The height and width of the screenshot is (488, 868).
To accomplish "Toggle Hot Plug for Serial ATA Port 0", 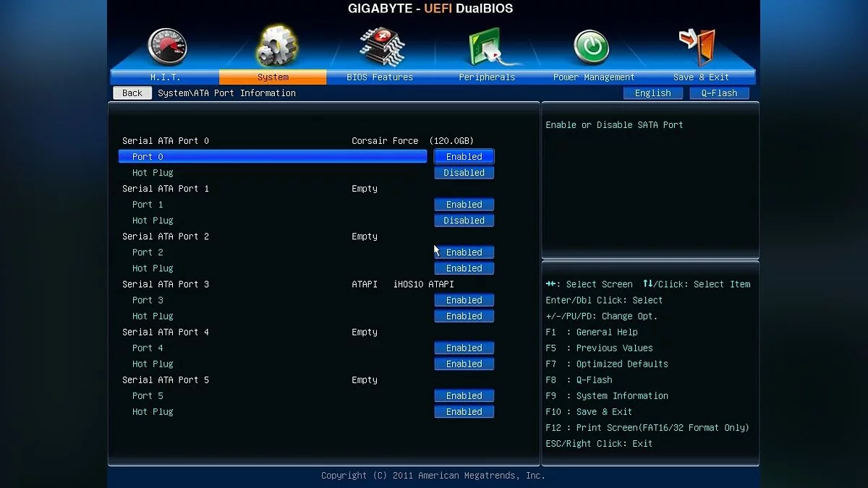I will tap(464, 173).
